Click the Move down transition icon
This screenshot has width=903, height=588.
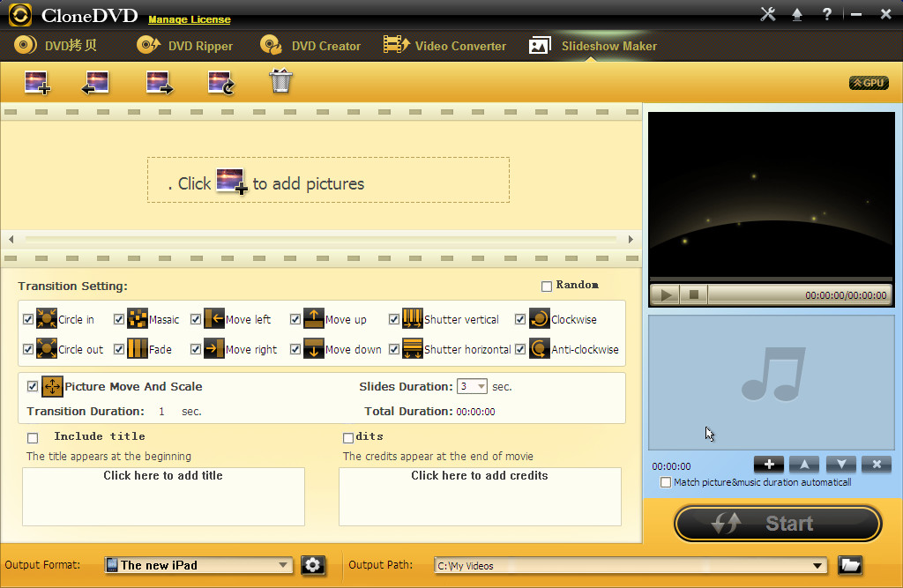pyautogui.click(x=314, y=349)
